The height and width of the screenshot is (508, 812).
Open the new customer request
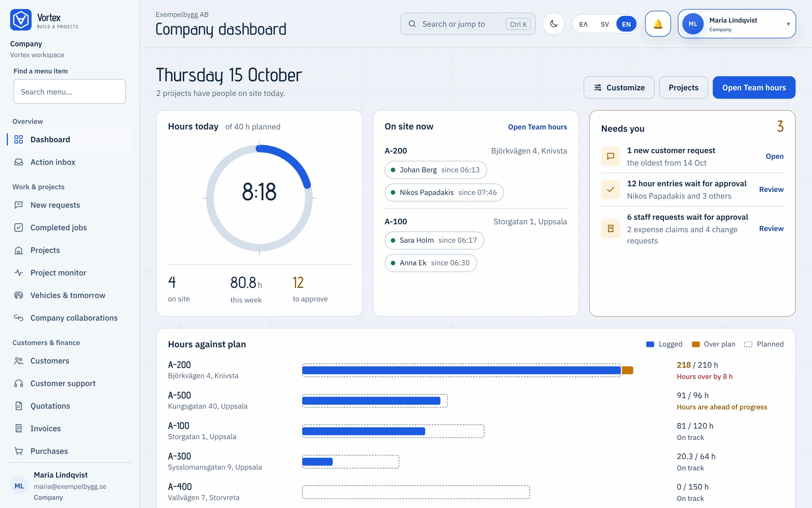774,157
